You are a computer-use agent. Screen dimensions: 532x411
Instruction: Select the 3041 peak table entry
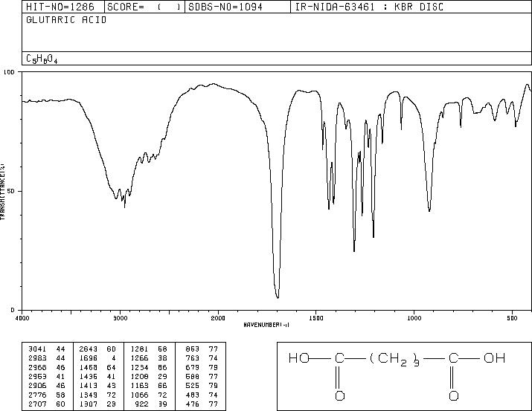click(x=37, y=349)
